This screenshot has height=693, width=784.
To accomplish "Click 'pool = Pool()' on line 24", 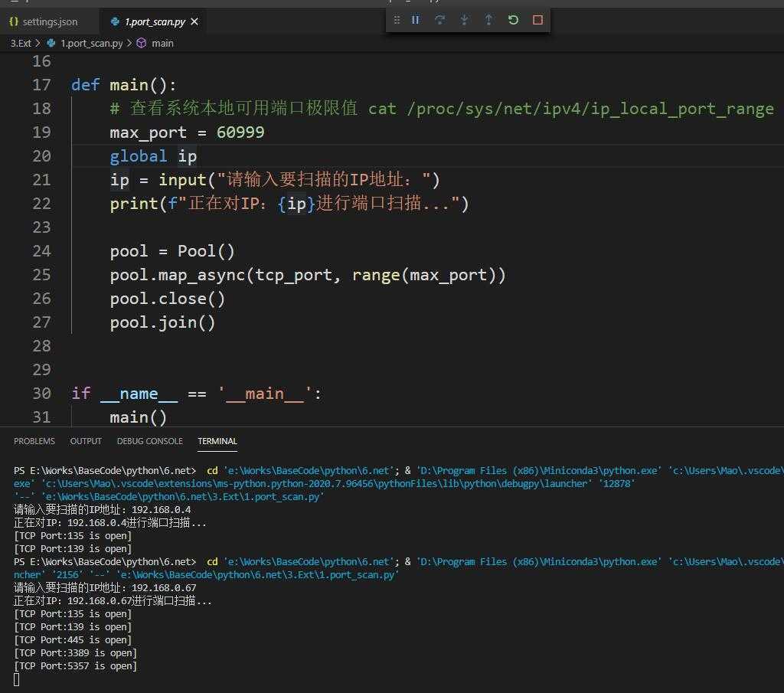I will (172, 251).
